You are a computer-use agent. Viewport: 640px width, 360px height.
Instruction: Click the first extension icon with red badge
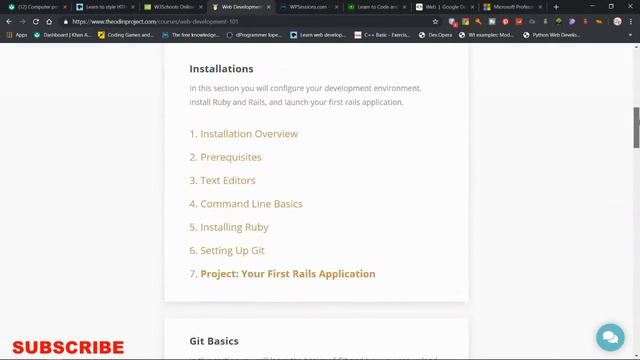452,22
